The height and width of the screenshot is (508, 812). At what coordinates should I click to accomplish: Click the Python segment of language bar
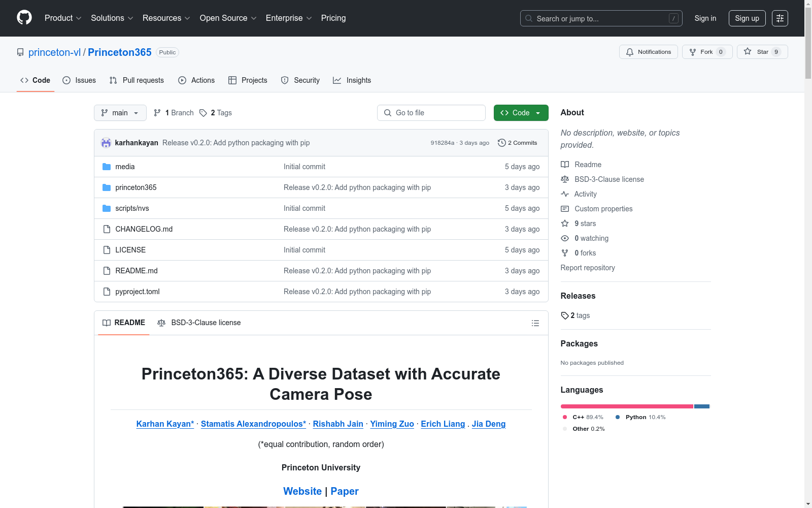pos(702,406)
